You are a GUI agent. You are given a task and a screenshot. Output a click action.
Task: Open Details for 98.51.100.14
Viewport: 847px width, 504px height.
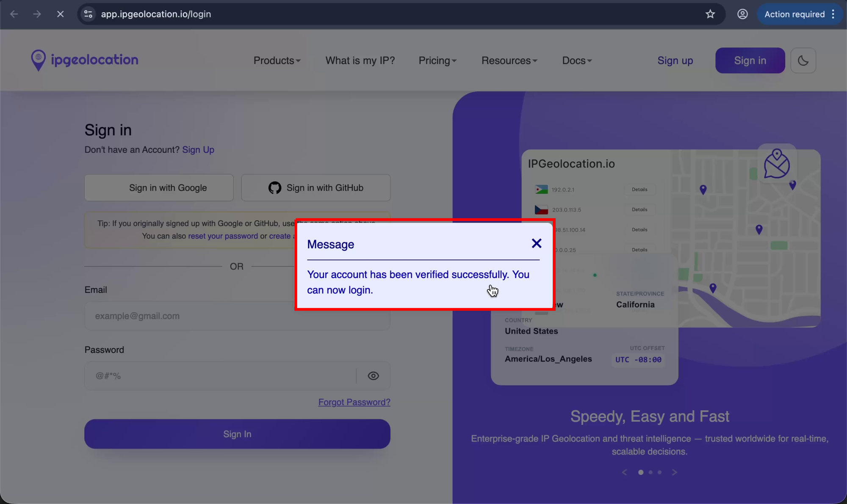639,230
